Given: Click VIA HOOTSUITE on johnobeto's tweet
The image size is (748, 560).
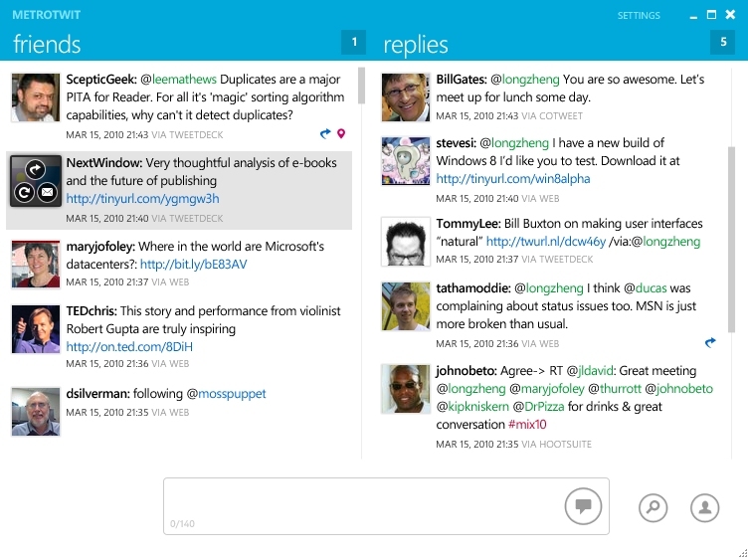Looking at the screenshot, I should tap(557, 445).
